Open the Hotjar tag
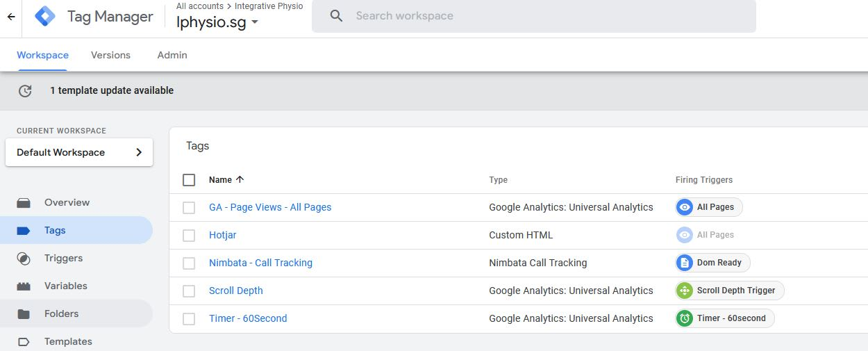 coord(223,235)
